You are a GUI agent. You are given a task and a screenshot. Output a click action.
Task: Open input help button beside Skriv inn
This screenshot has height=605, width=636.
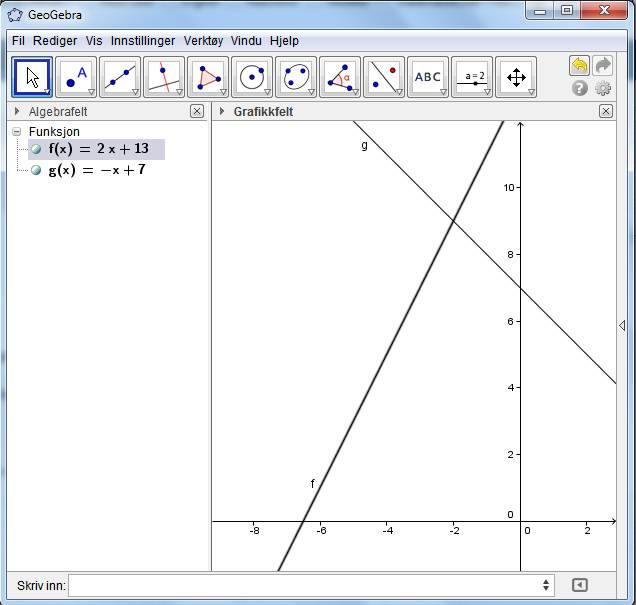tap(580, 585)
